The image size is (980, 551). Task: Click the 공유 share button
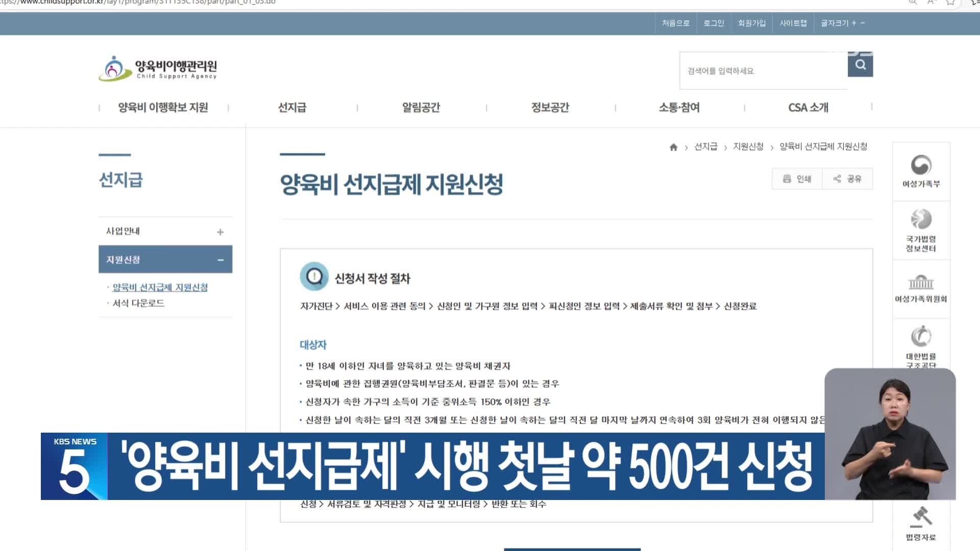[847, 179]
